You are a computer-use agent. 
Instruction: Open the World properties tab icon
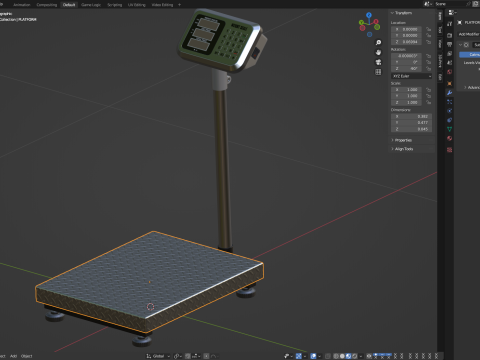(450, 72)
